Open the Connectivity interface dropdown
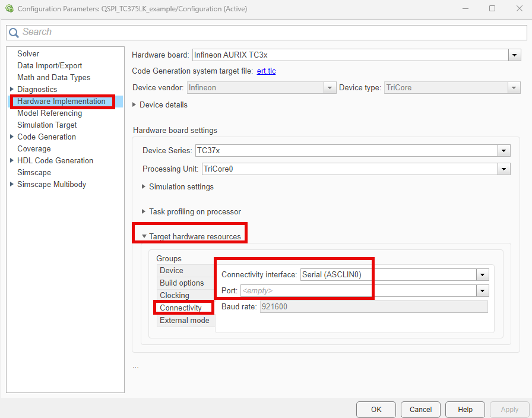 (x=483, y=274)
